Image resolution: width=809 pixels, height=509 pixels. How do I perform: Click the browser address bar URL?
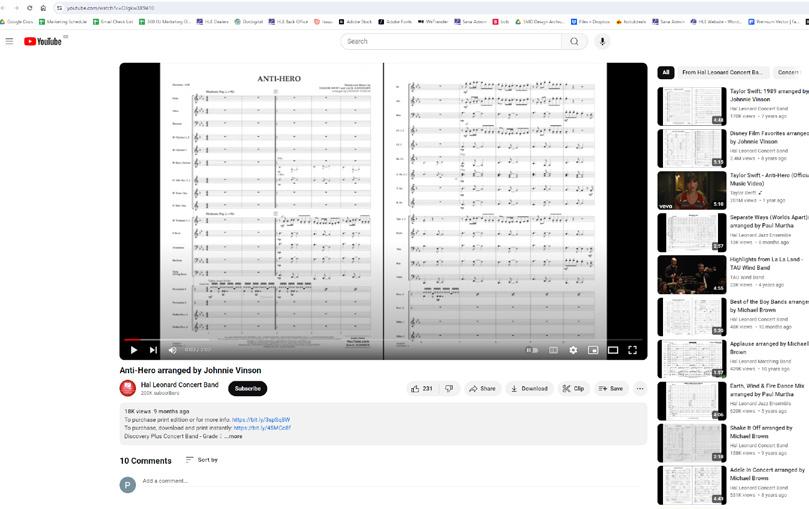tap(110, 8)
